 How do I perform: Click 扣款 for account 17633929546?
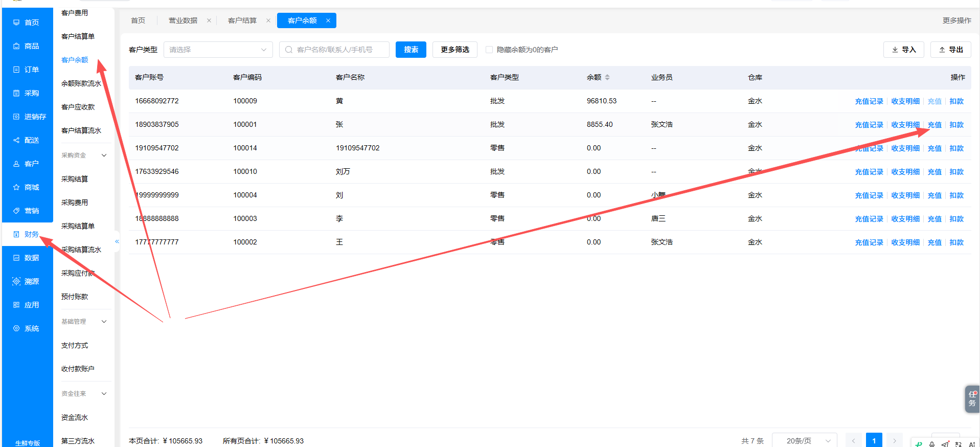click(956, 172)
